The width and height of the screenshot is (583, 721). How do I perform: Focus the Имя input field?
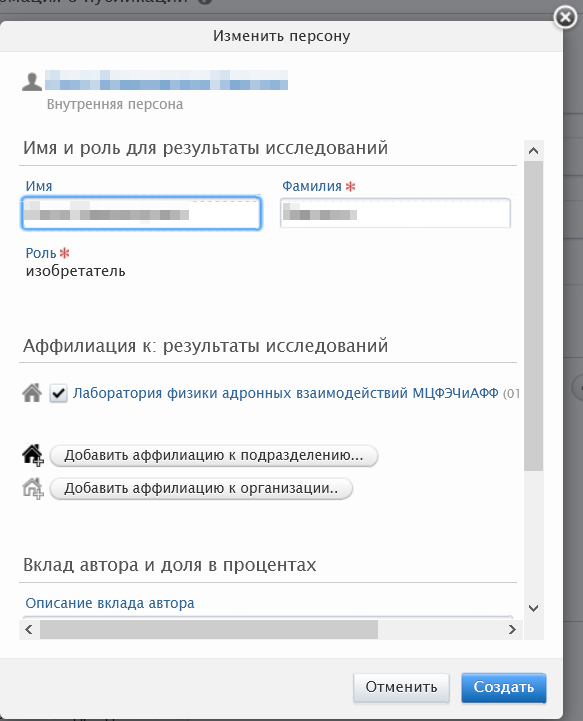tap(141, 213)
